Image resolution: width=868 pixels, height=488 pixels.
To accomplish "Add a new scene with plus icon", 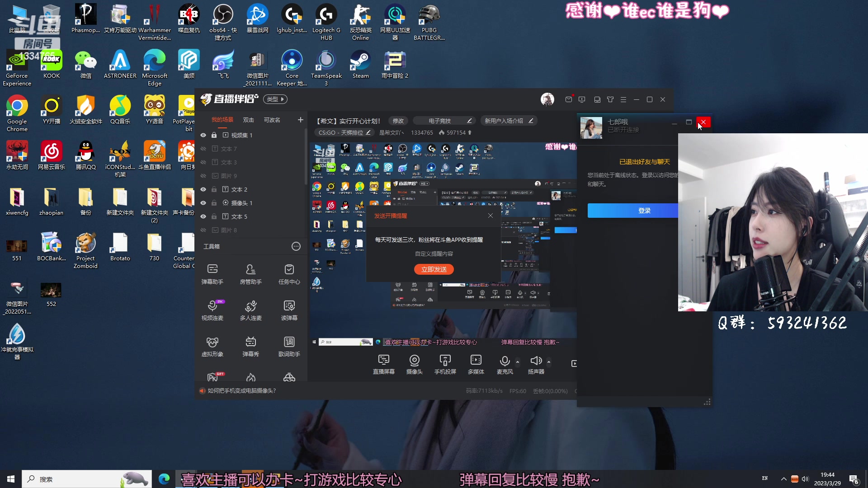I will click(x=300, y=120).
